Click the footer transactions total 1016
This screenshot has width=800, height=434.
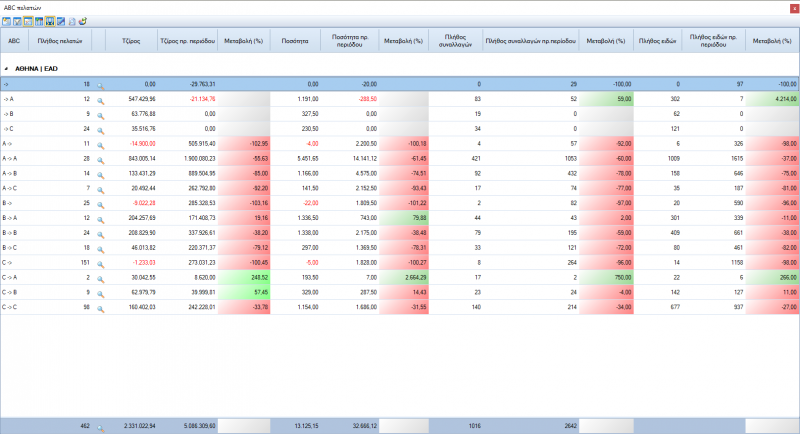474,426
